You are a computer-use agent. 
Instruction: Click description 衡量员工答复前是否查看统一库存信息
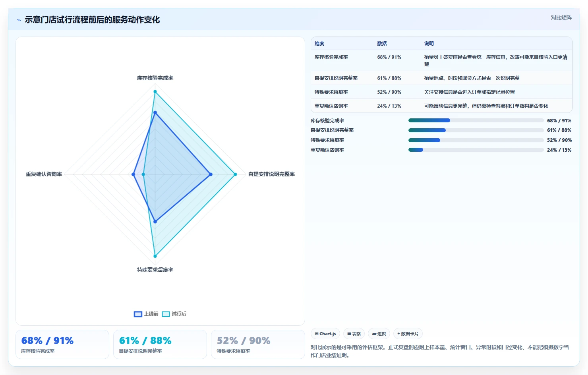tap(496, 61)
